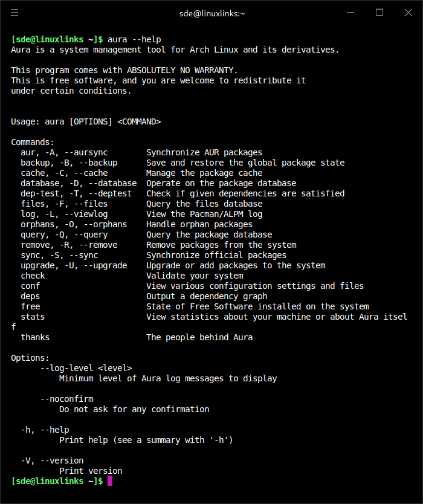
Task: Click 'orphans, -O, --orphans' command text
Action: tap(74, 224)
